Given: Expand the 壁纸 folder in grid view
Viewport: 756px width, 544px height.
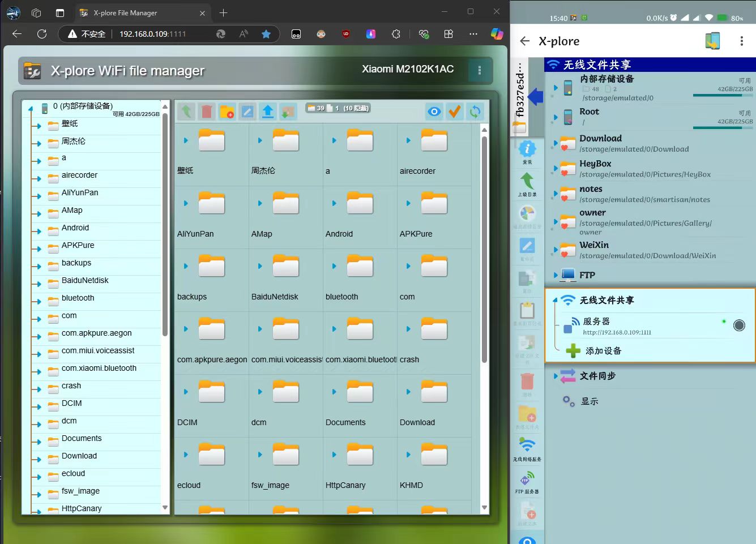Looking at the screenshot, I should pyautogui.click(x=186, y=140).
